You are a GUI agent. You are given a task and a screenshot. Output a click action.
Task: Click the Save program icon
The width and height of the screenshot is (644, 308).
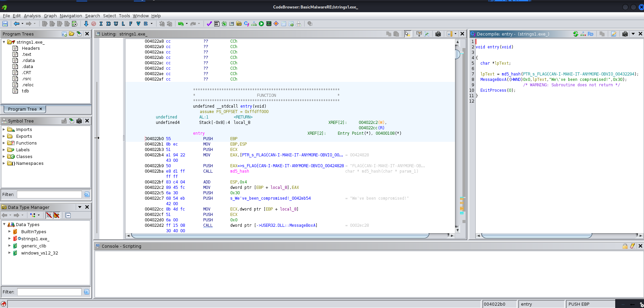(x=5, y=24)
